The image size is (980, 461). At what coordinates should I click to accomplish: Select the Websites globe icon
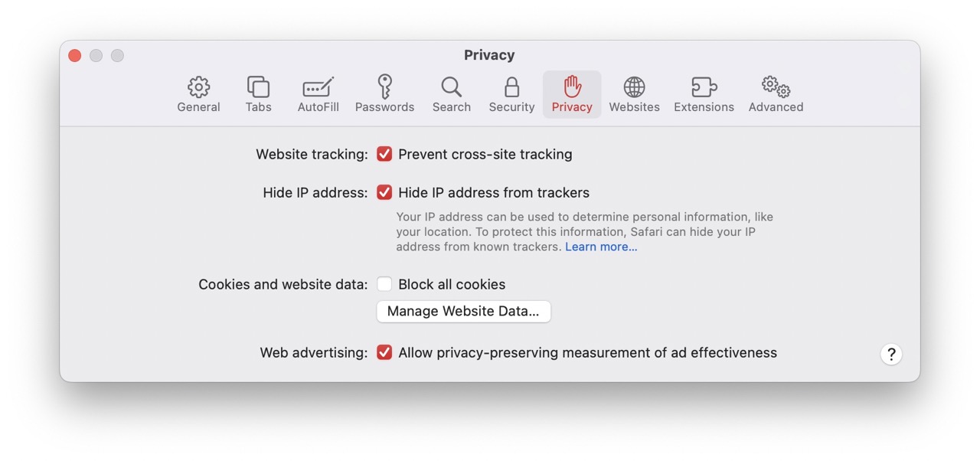click(x=634, y=87)
